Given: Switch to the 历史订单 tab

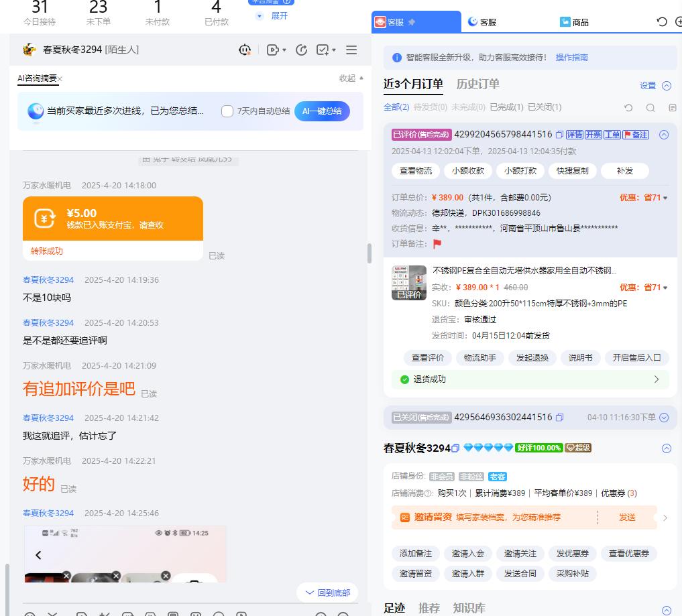Looking at the screenshot, I should coord(477,84).
